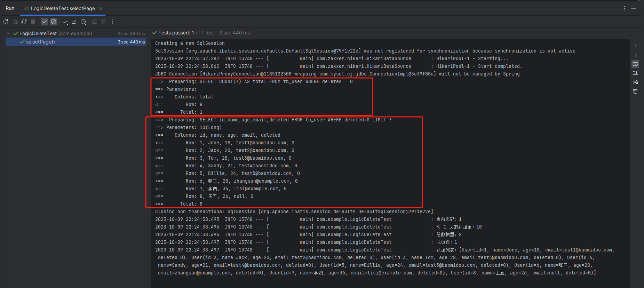Toggle Show Passed tests checkmark button
The width and height of the screenshot is (644, 288).
point(45,22)
